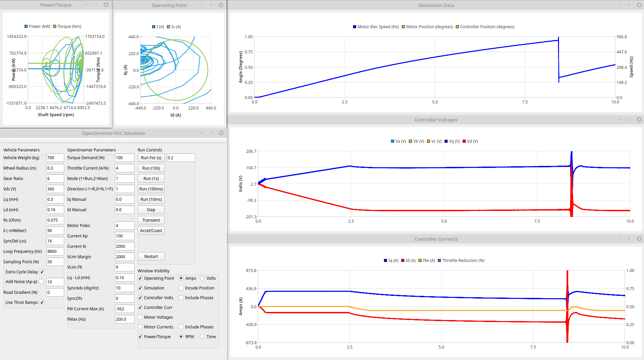Click the Is (A) legend marker
644x360 pixels.
point(169,27)
